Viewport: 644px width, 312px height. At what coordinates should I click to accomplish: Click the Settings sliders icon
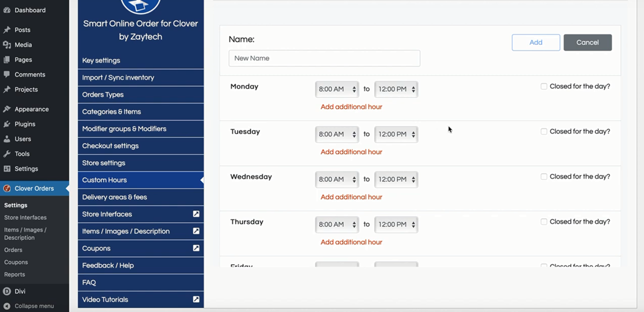tap(6, 169)
